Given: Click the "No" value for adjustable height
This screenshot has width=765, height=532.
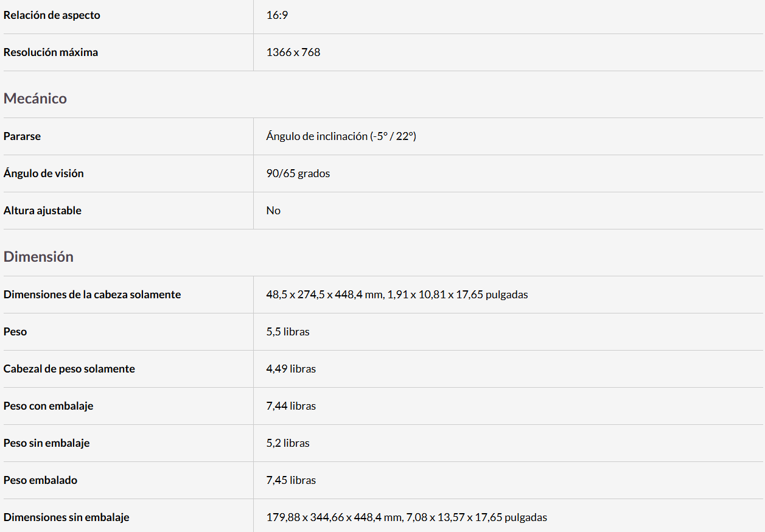Looking at the screenshot, I should tap(273, 211).
